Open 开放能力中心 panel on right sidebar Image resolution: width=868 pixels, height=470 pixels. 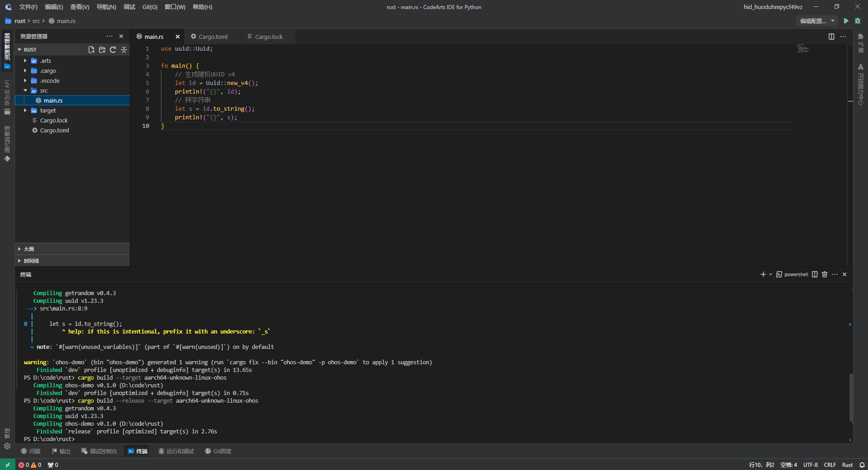[x=861, y=85]
